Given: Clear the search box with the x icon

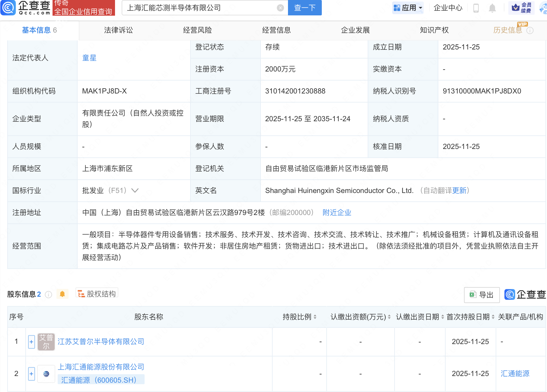Looking at the screenshot, I should pos(280,8).
